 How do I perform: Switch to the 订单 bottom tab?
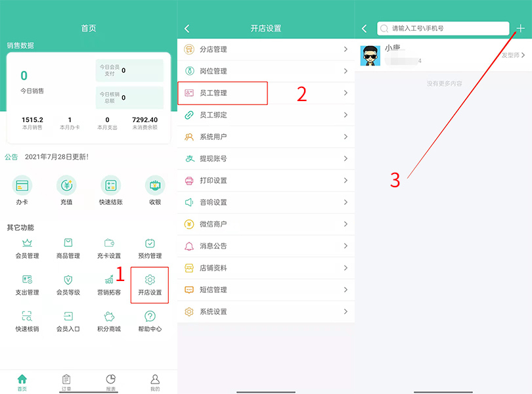point(66,382)
